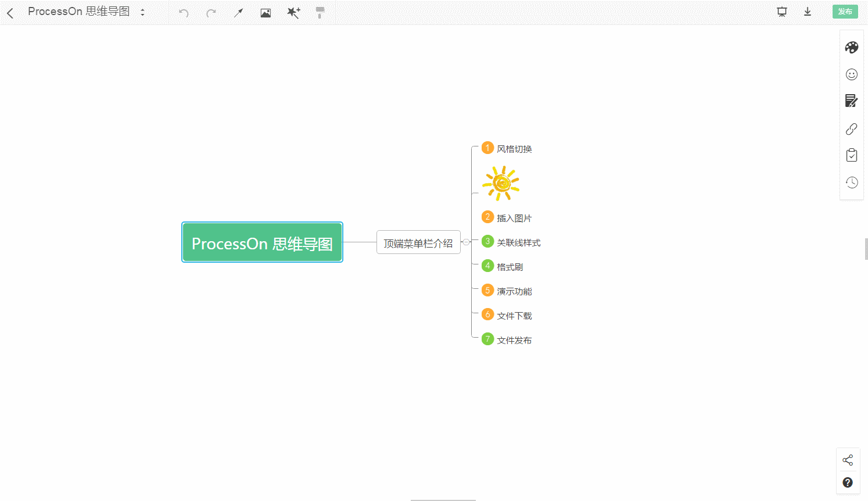Activate the format painter tool

(x=320, y=12)
